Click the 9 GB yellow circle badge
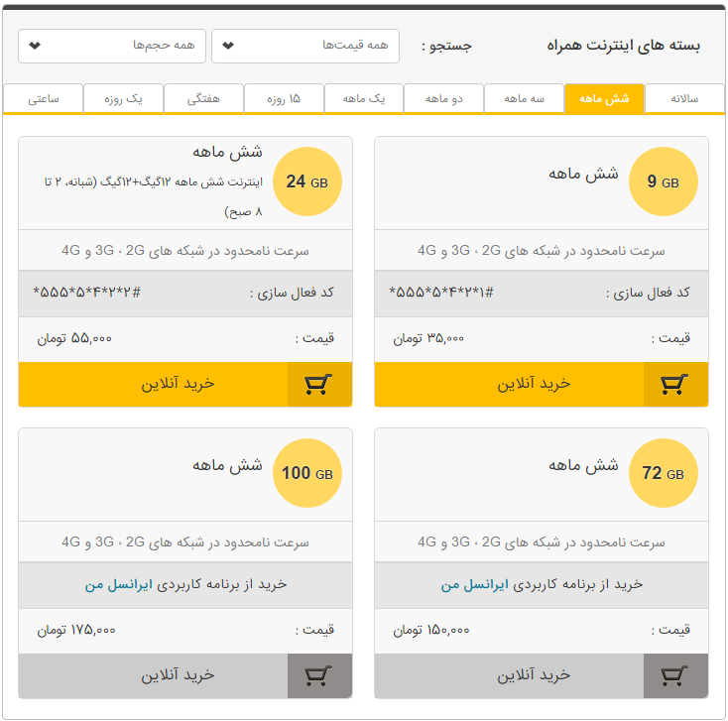Image resolution: width=728 pixels, height=721 pixels. [x=663, y=181]
